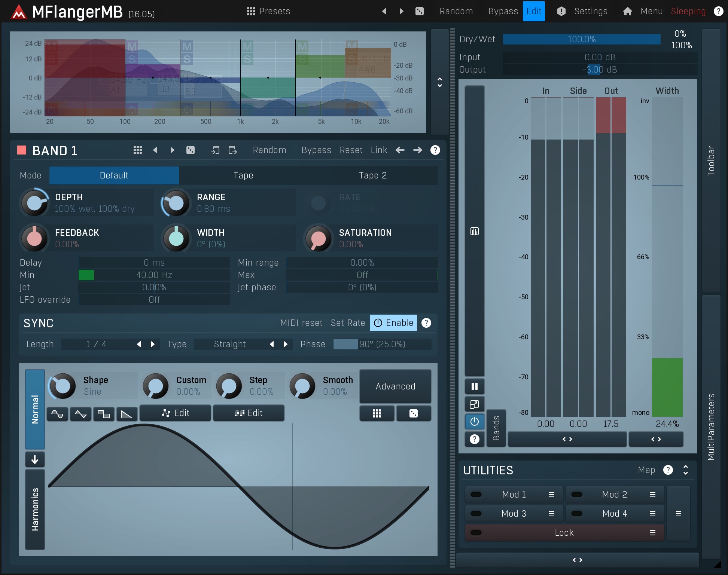Pause the meters display
Screen dimensions: 728x575
coord(475,386)
